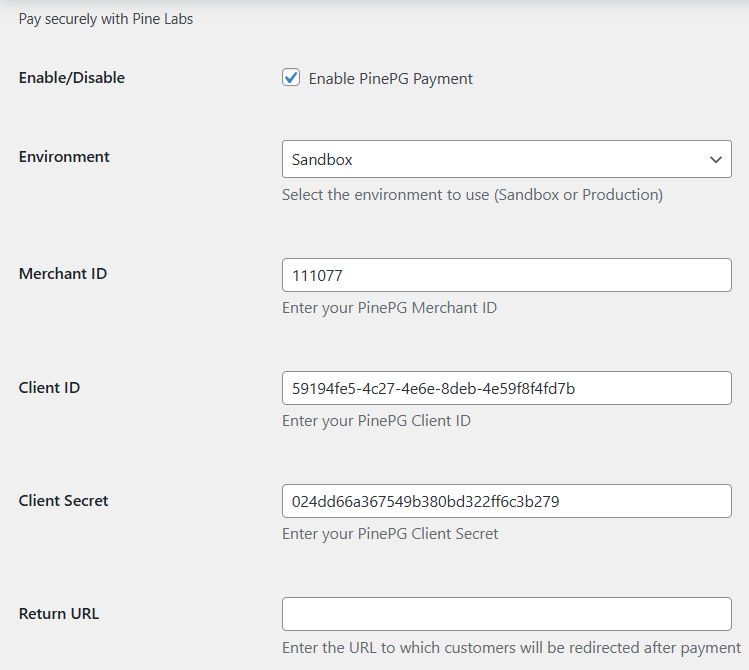Click the 'Enable PinePG Payment' checkbox label text
The width and height of the screenshot is (749, 670).
tap(390, 79)
